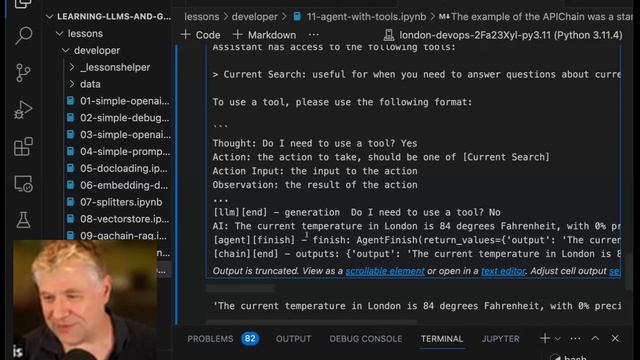Open the Remote Explorer view
Viewport: 640px width, 360px height.
pyautogui.click(x=23, y=184)
